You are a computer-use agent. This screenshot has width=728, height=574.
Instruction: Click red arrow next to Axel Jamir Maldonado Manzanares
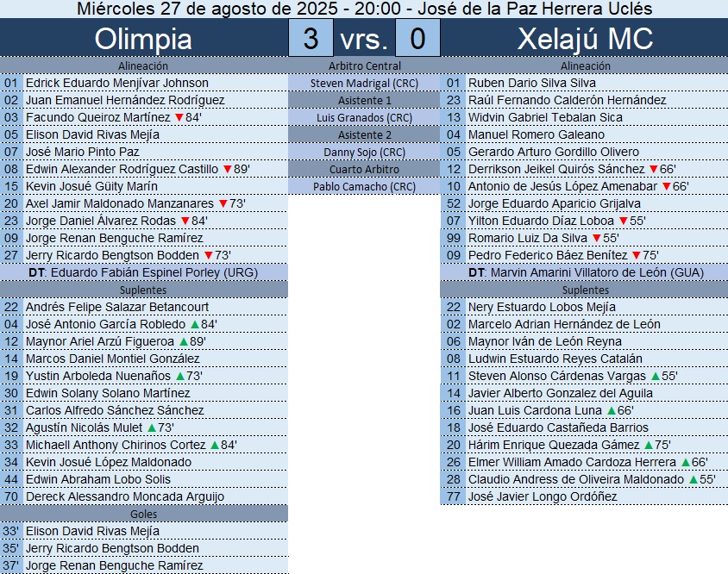pos(223,203)
